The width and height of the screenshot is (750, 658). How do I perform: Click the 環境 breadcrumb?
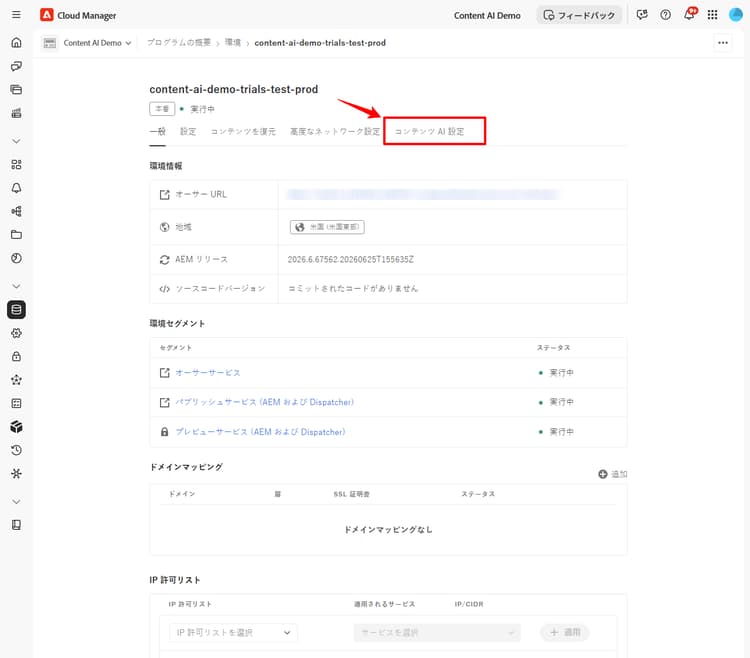(232, 43)
